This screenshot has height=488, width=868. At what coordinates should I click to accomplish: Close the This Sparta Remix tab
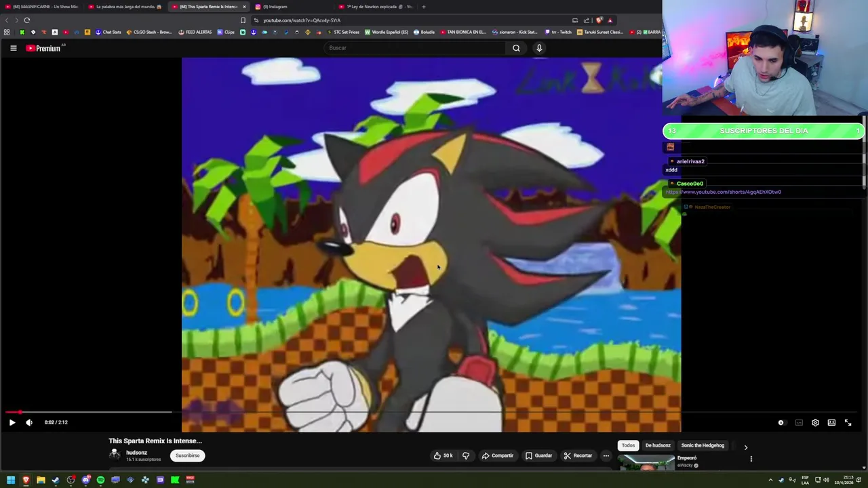(244, 7)
